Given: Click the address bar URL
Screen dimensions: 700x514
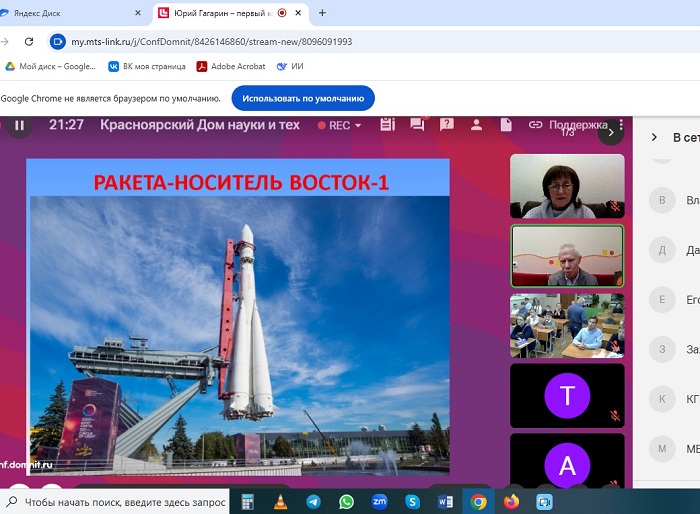Looking at the screenshot, I should click(x=210, y=42).
